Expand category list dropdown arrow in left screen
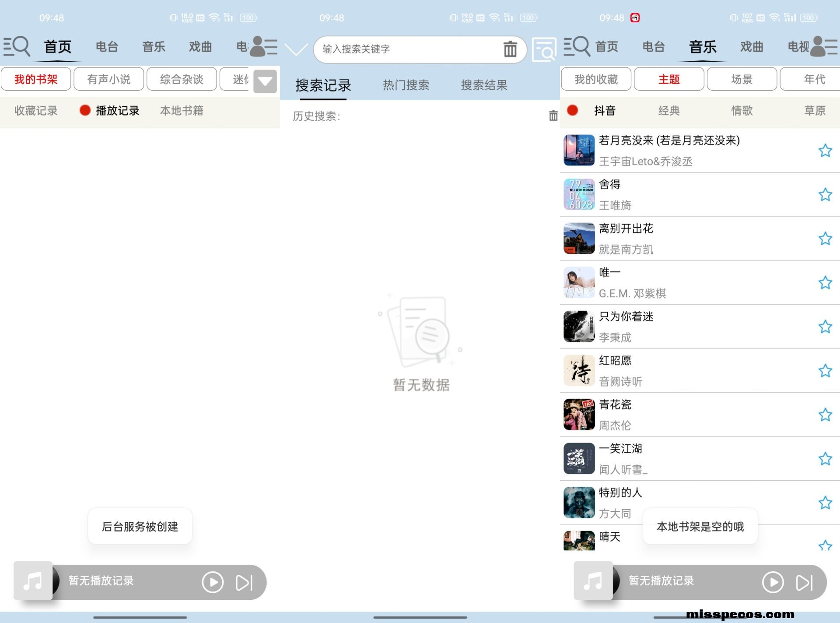The width and height of the screenshot is (840, 623). coord(265,81)
